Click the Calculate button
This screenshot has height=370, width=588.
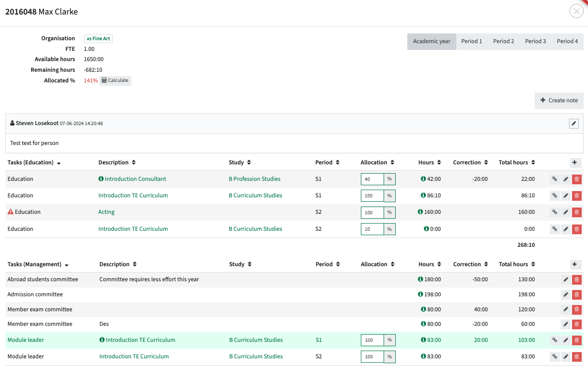(x=115, y=80)
